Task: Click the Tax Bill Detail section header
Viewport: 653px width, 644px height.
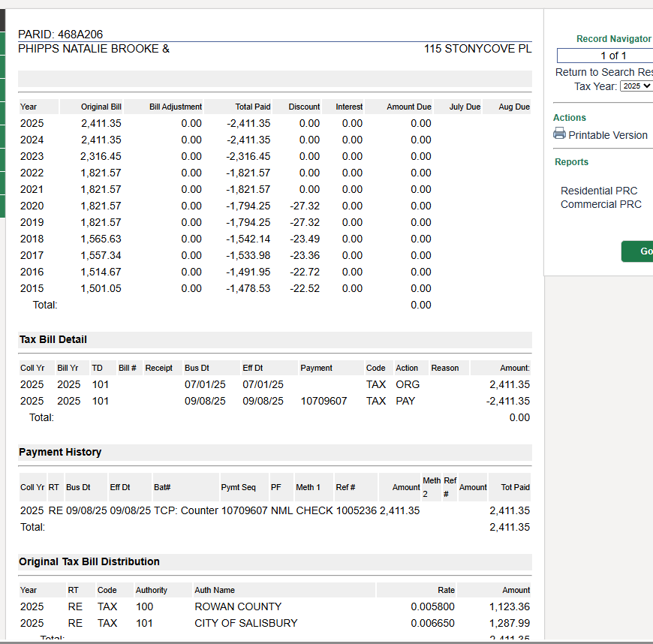Action: click(53, 339)
